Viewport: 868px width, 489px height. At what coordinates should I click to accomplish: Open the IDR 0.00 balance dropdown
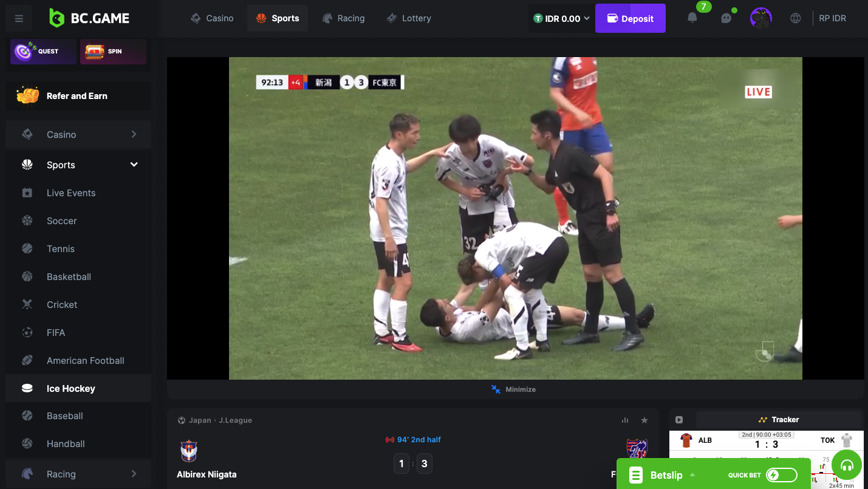(561, 19)
